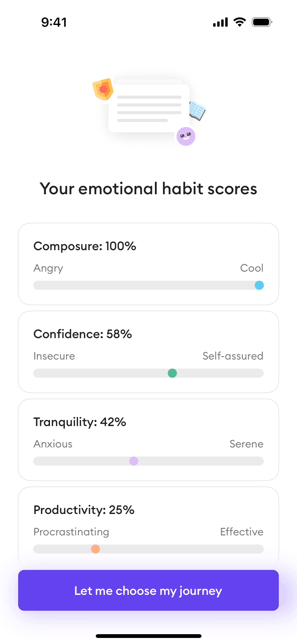Tap the Tranquility: 42% heading
This screenshot has width=297, height=644.
click(x=80, y=422)
